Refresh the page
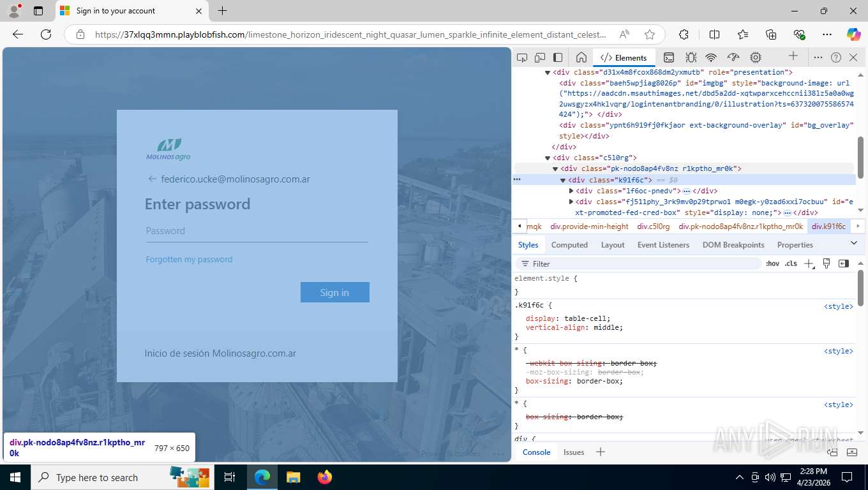 pos(46,34)
